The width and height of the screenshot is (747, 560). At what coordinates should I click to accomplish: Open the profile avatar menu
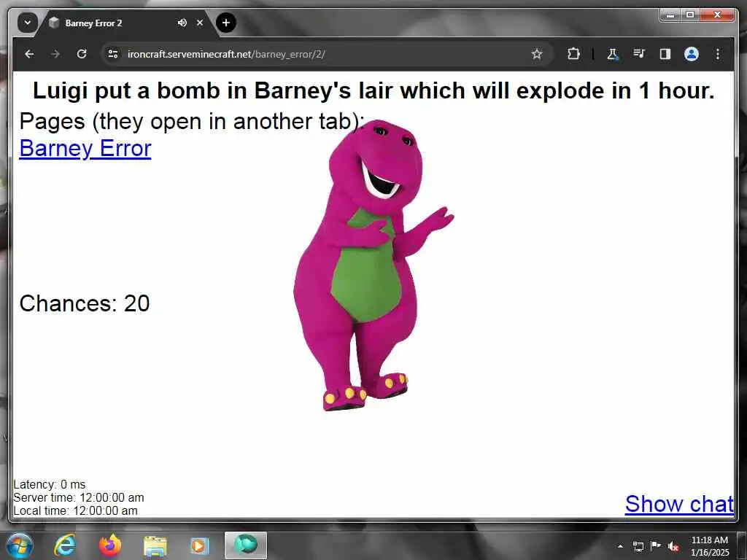pyautogui.click(x=692, y=54)
